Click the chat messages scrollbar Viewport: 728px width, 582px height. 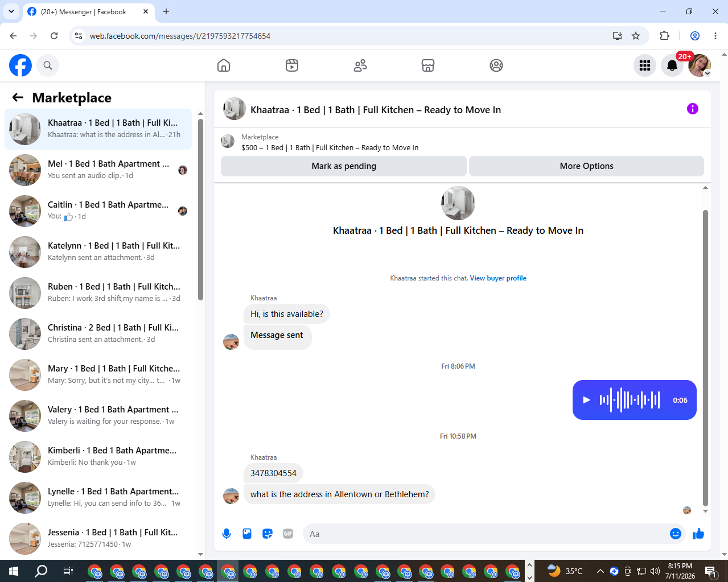705,358
